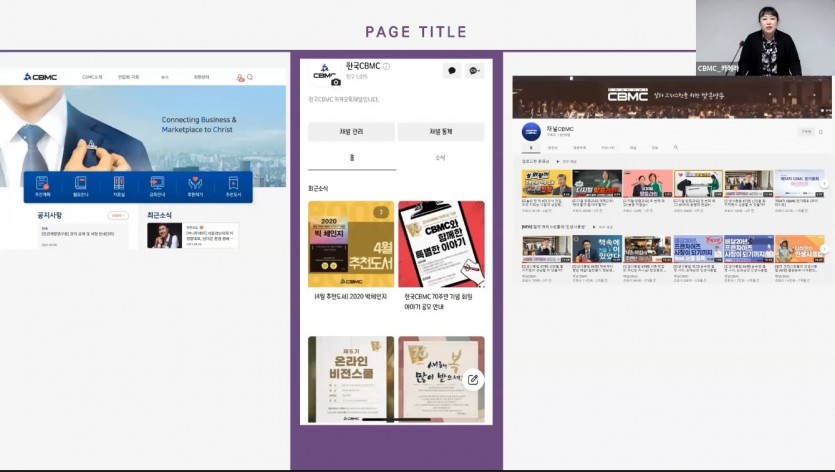
Task: Expand the first video row with right arrow
Action: tap(824, 183)
